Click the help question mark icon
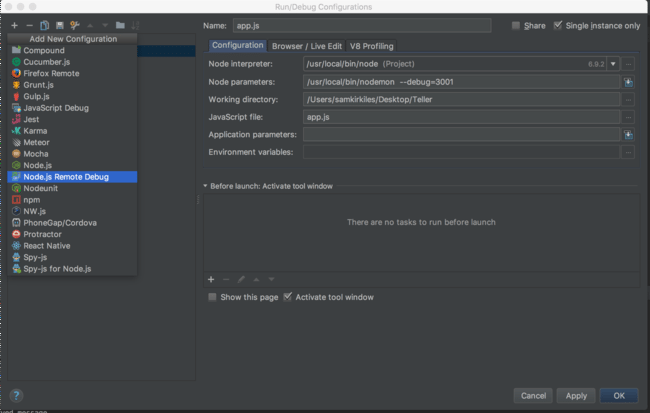 (x=16, y=395)
